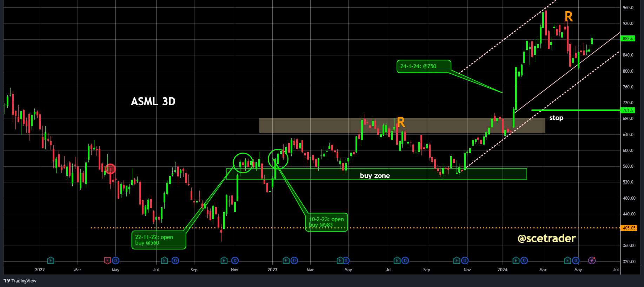Open the dividend marker at May 2022
The width and height of the screenshot is (644, 287).
115,260
